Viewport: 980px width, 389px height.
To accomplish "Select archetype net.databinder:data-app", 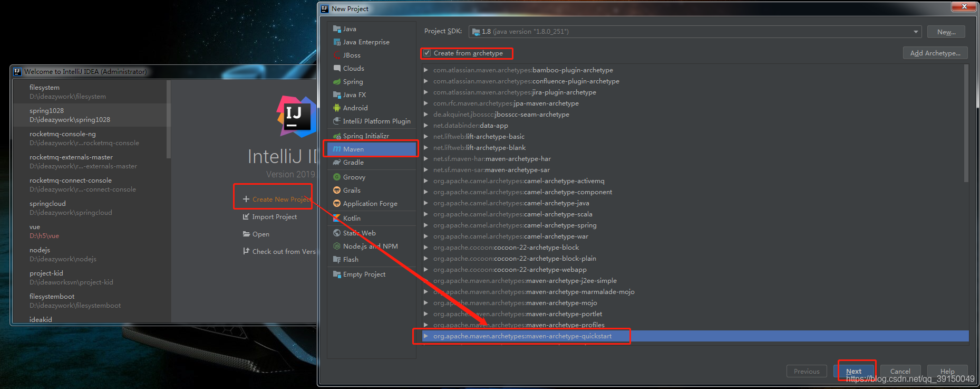I will tap(471, 126).
